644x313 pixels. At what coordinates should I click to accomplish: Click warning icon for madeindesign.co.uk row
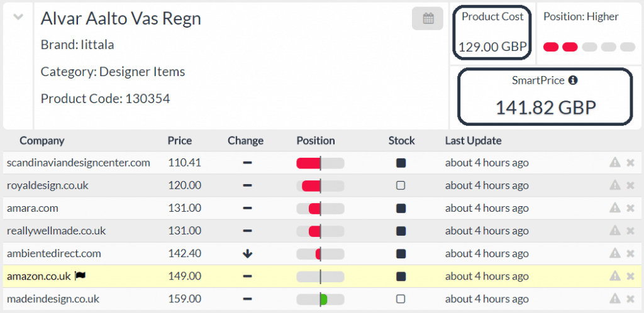(614, 299)
